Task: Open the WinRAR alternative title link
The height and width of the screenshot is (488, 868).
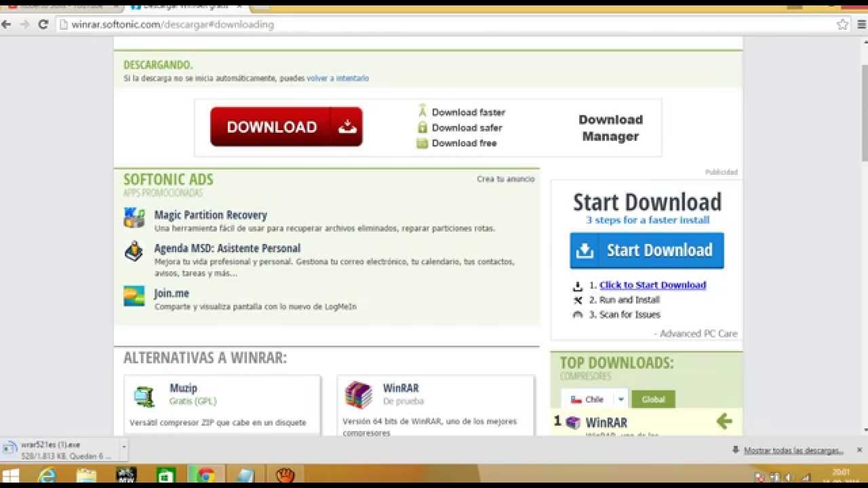Action: (x=401, y=388)
